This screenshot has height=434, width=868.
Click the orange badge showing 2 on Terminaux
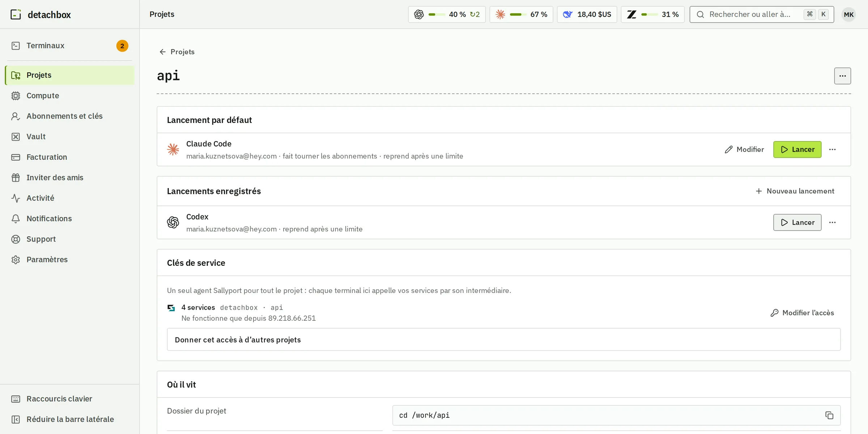(122, 46)
